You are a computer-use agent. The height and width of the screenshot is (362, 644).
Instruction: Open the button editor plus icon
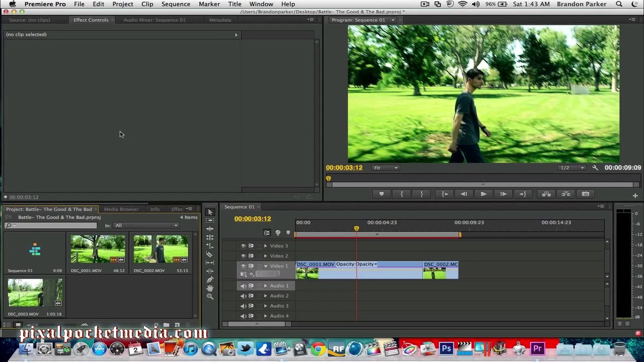(x=635, y=196)
